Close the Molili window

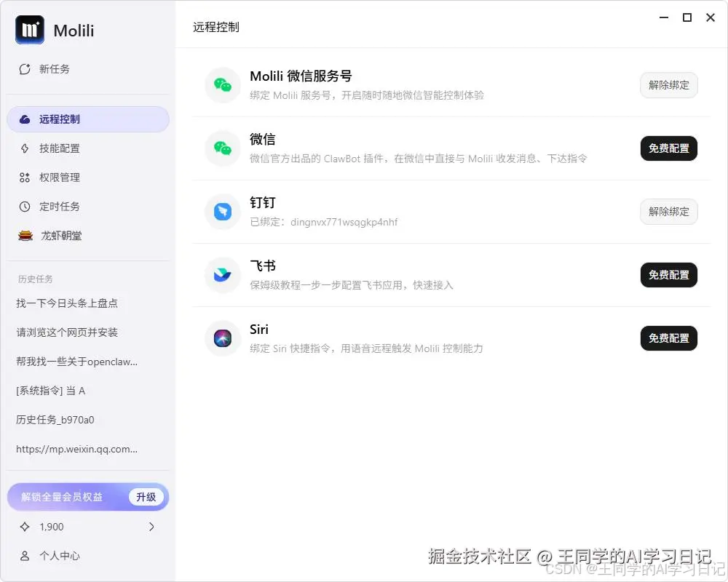(x=711, y=17)
